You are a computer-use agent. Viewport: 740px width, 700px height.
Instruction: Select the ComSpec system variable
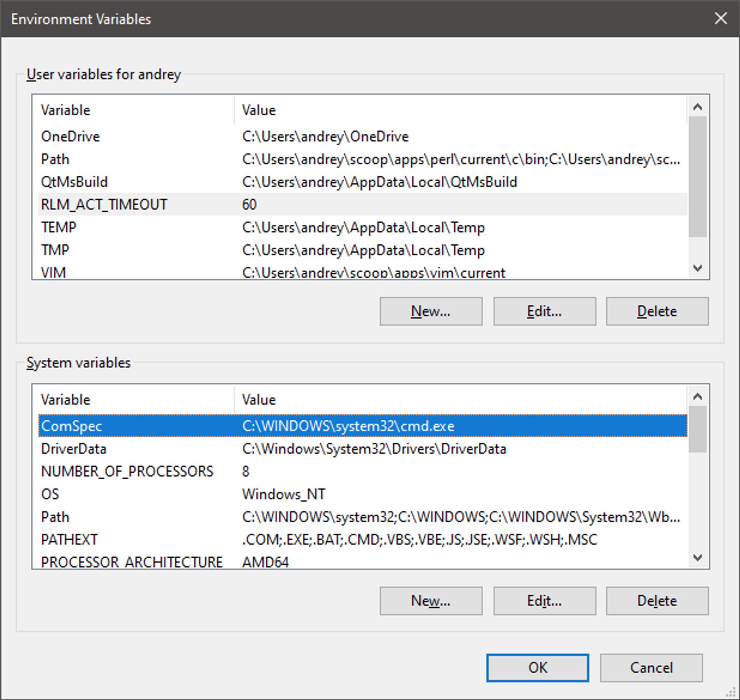[x=363, y=426]
